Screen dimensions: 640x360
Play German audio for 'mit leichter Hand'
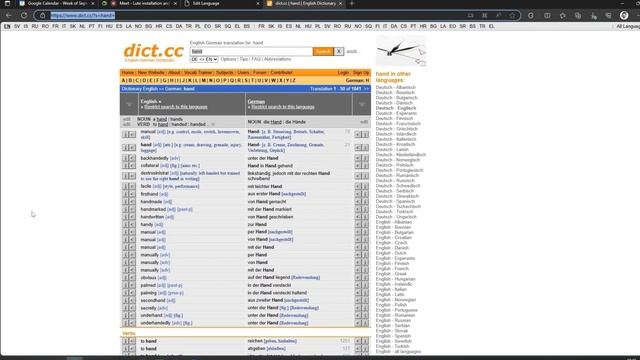click(358, 186)
